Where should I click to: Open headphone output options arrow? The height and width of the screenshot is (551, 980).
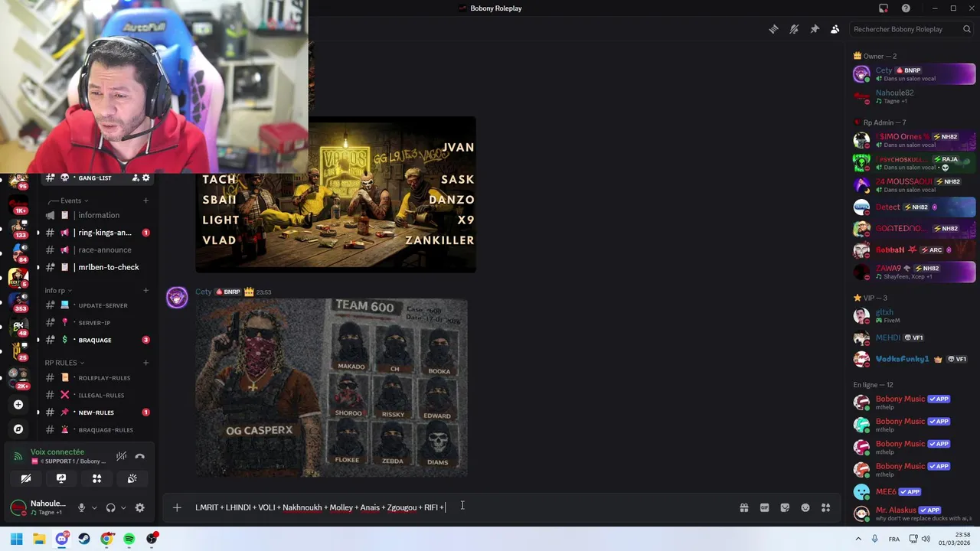(123, 507)
